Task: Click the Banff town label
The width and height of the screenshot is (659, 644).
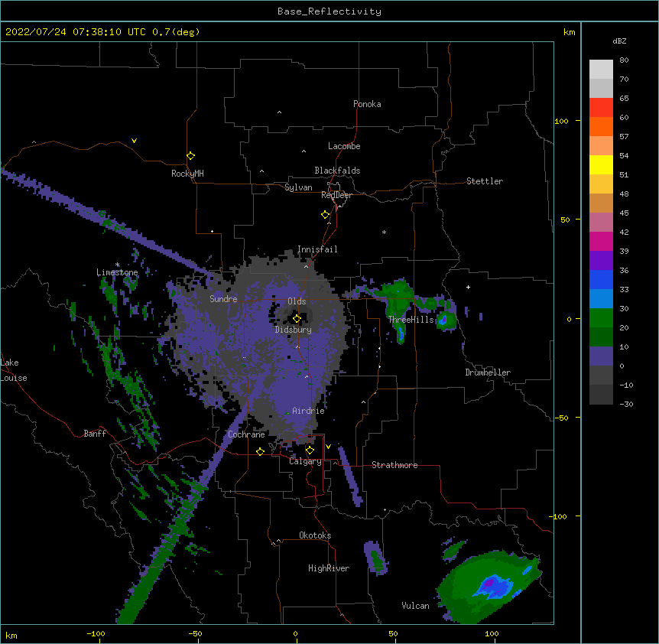Action: (x=95, y=434)
